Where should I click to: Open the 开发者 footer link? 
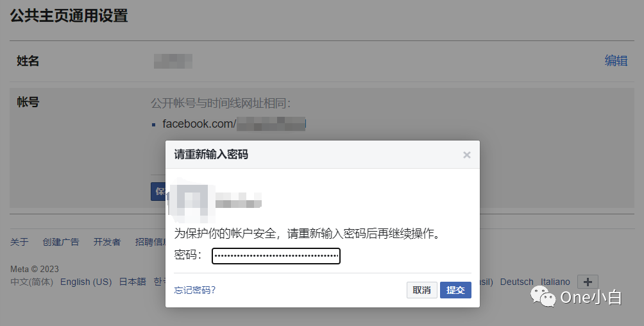pos(107,242)
